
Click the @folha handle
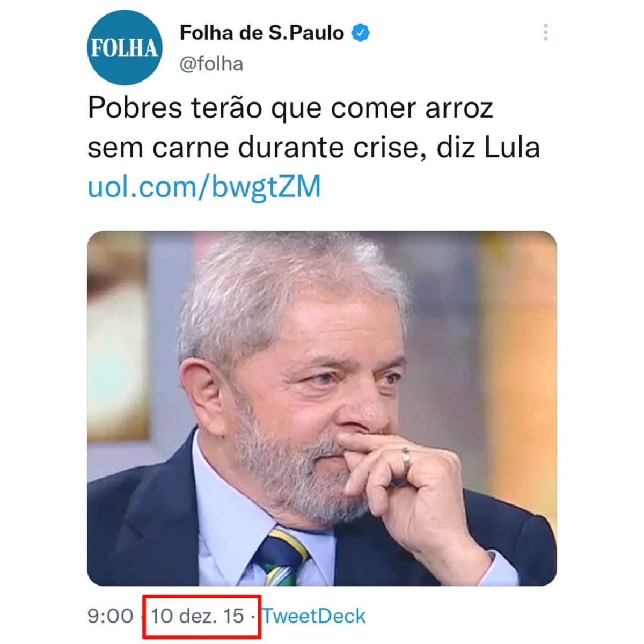pyautogui.click(x=211, y=64)
